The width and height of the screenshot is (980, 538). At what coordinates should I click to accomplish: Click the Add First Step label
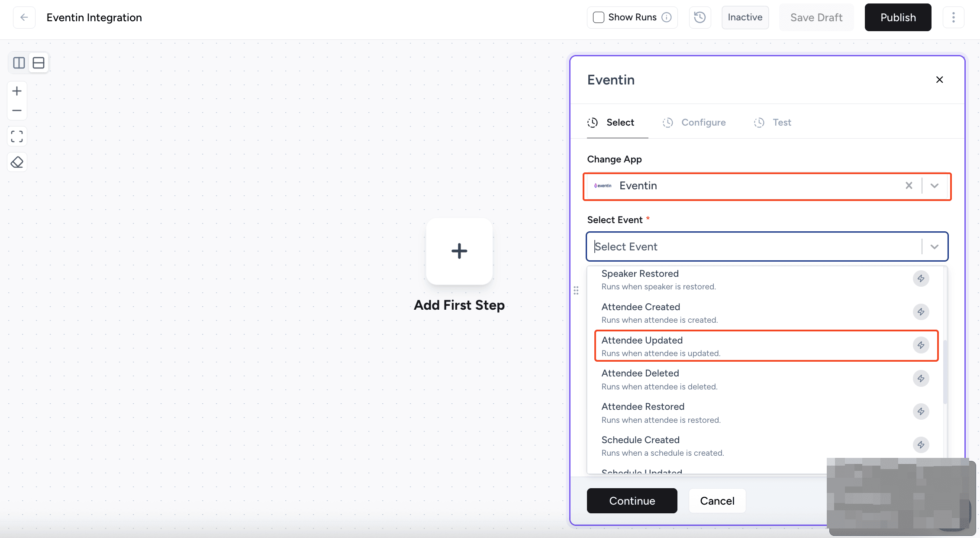tap(459, 305)
